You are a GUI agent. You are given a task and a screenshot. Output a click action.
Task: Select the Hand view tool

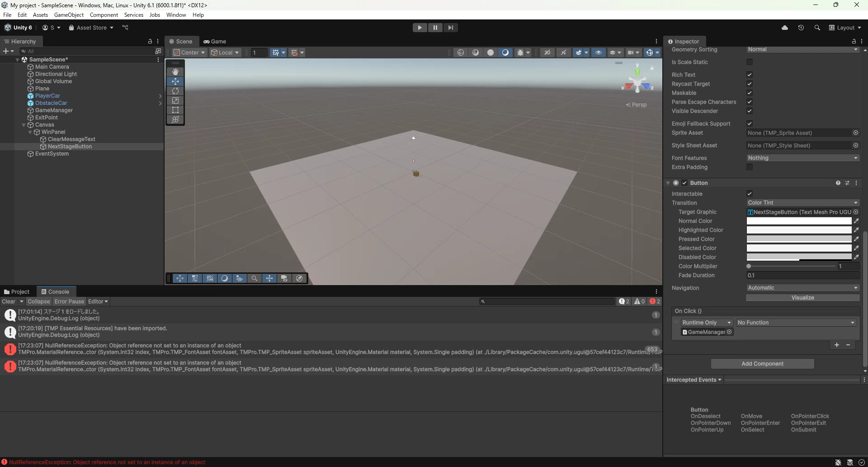pos(175,71)
